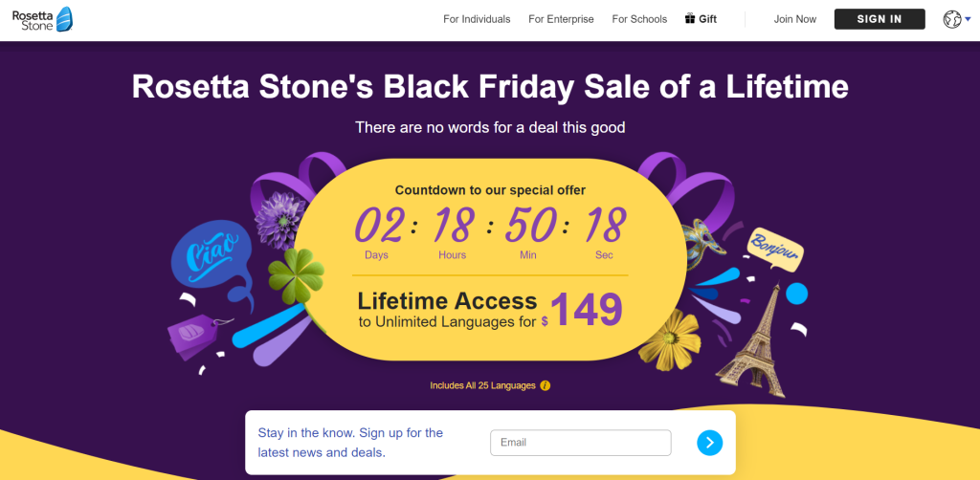Screen dimensions: 980x480
Task: Click the Rosetta Stone logo
Action: point(42,19)
